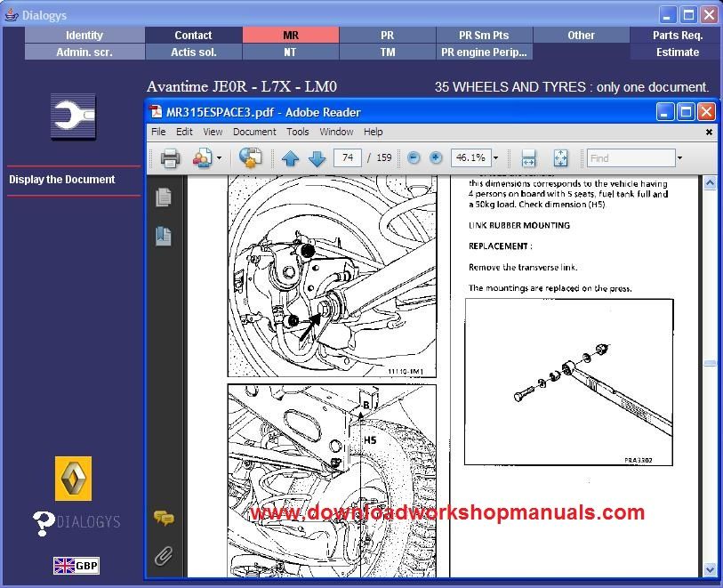Screen dimensions: 723x588
Task: Click the Display the Document link
Action: click(x=61, y=180)
